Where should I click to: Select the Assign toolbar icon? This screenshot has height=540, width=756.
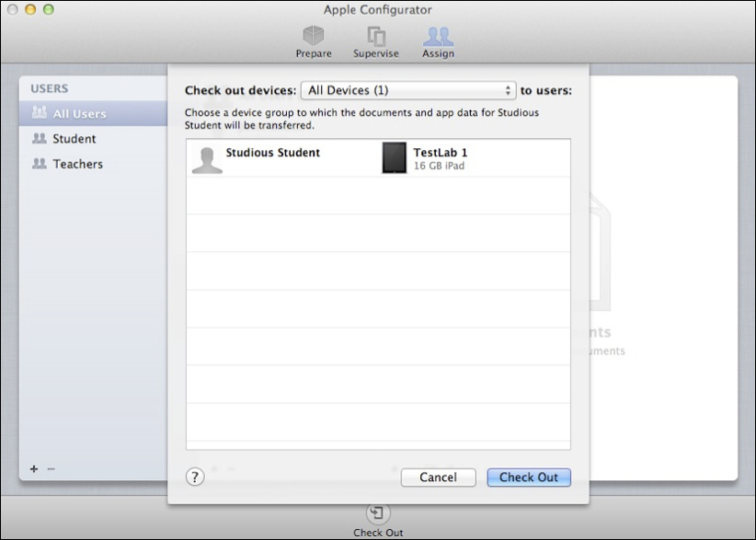coord(438,42)
